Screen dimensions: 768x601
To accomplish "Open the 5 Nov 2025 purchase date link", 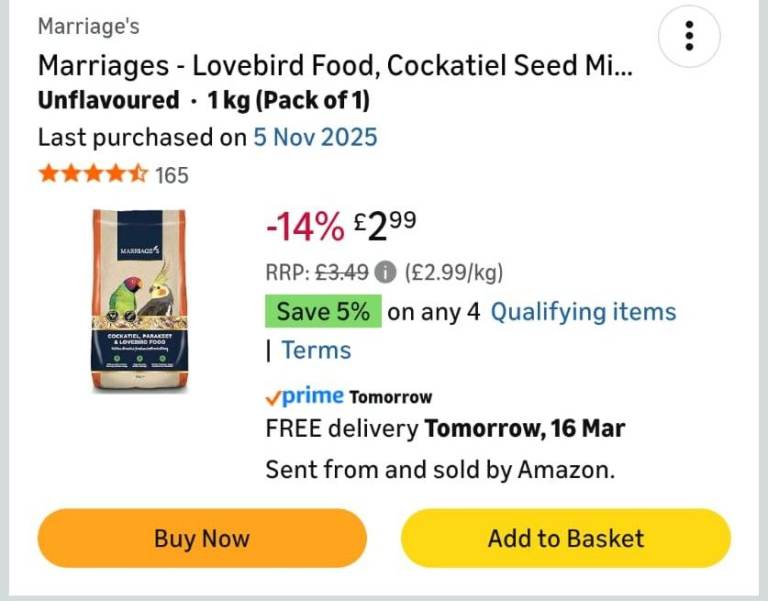I will tap(314, 137).
